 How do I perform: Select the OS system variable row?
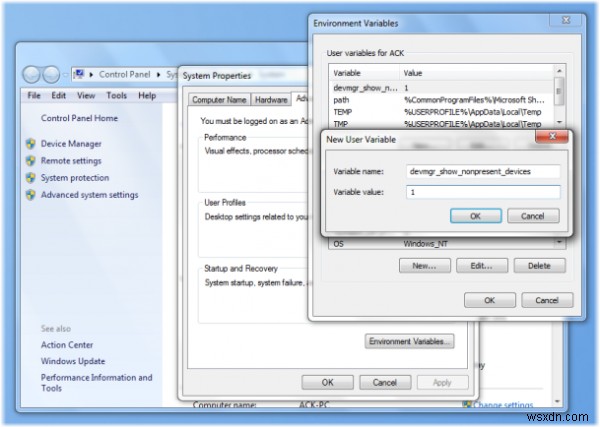(x=441, y=244)
